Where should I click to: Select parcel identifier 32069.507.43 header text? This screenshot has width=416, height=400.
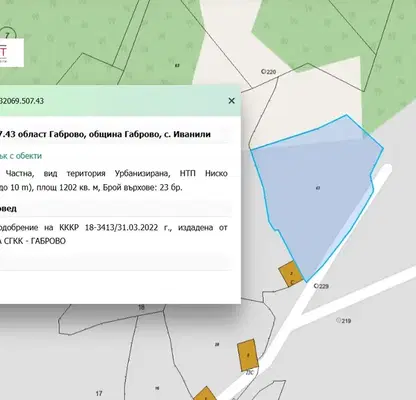(22, 101)
